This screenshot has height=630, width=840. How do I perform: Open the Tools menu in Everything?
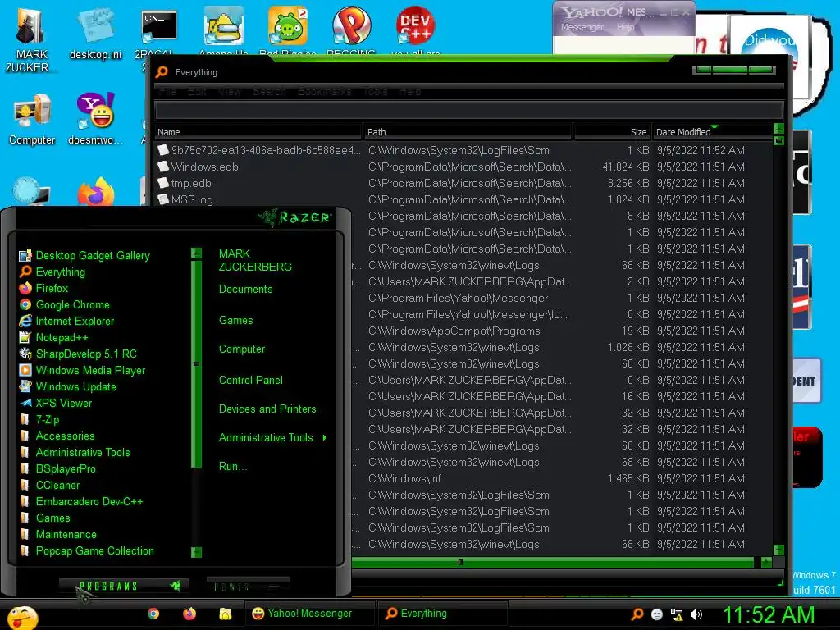coord(376,92)
